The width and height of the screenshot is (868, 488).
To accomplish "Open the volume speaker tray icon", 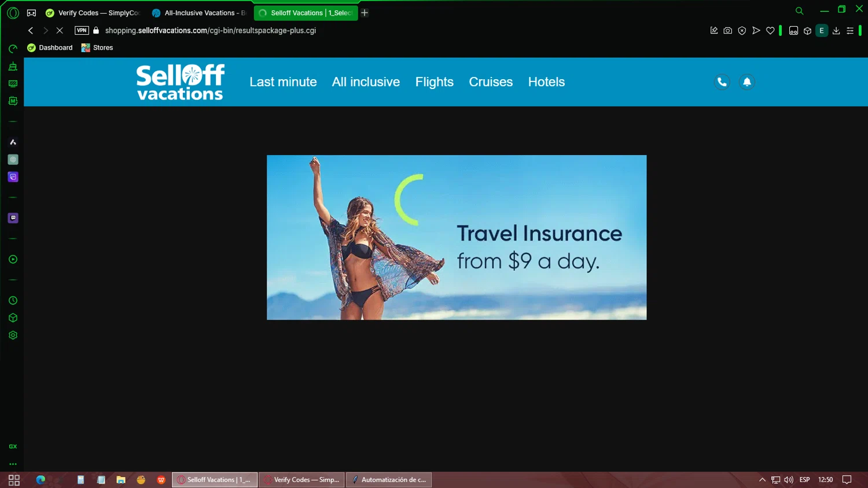I will (x=789, y=480).
